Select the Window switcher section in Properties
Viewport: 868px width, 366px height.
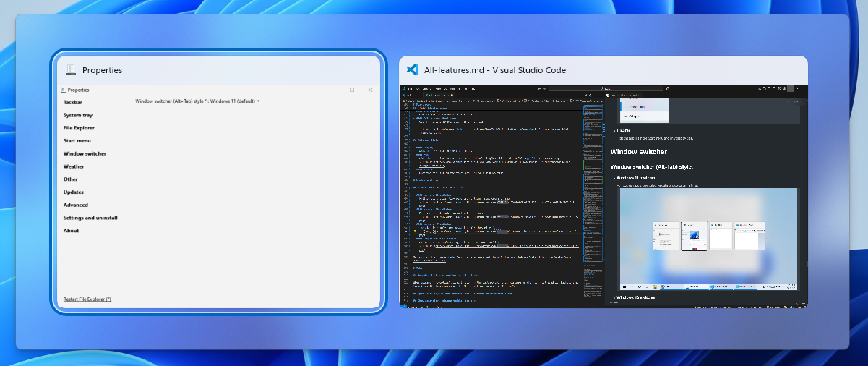[x=85, y=153]
